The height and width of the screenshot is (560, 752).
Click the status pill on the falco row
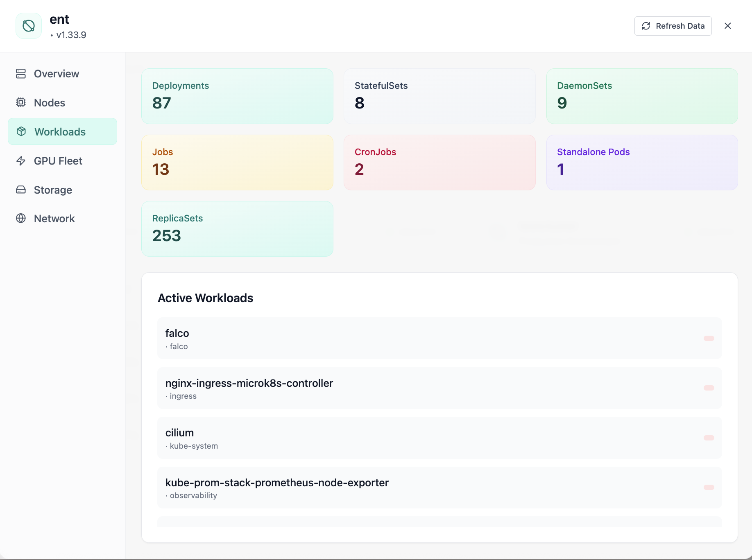point(709,338)
